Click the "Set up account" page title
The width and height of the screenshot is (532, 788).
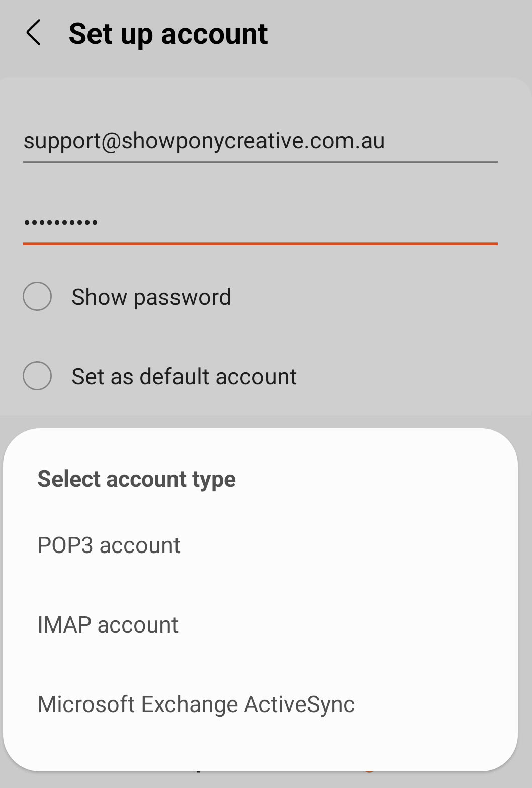tap(168, 34)
